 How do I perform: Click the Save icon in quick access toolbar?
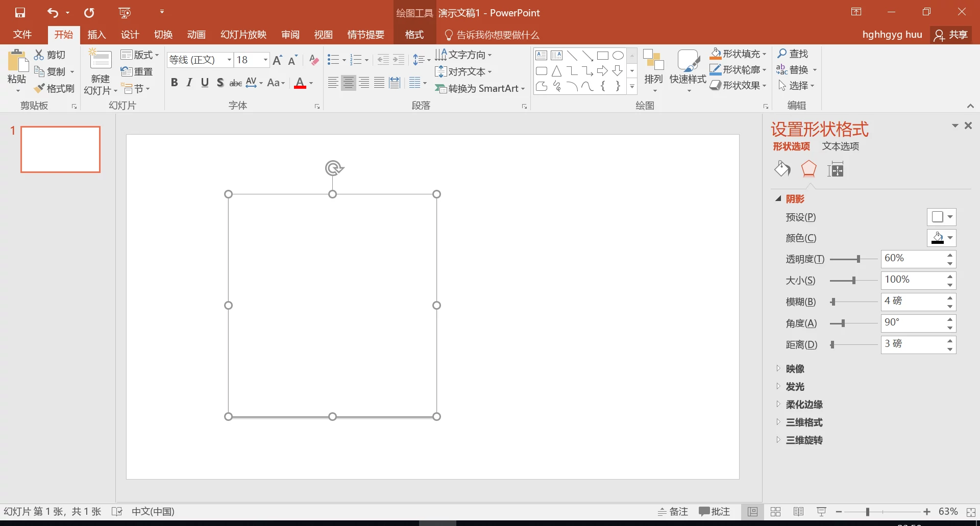tap(20, 13)
